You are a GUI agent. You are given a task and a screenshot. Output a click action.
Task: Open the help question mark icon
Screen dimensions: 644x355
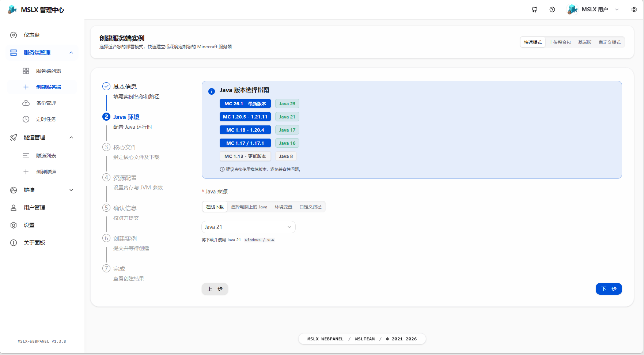[552, 10]
